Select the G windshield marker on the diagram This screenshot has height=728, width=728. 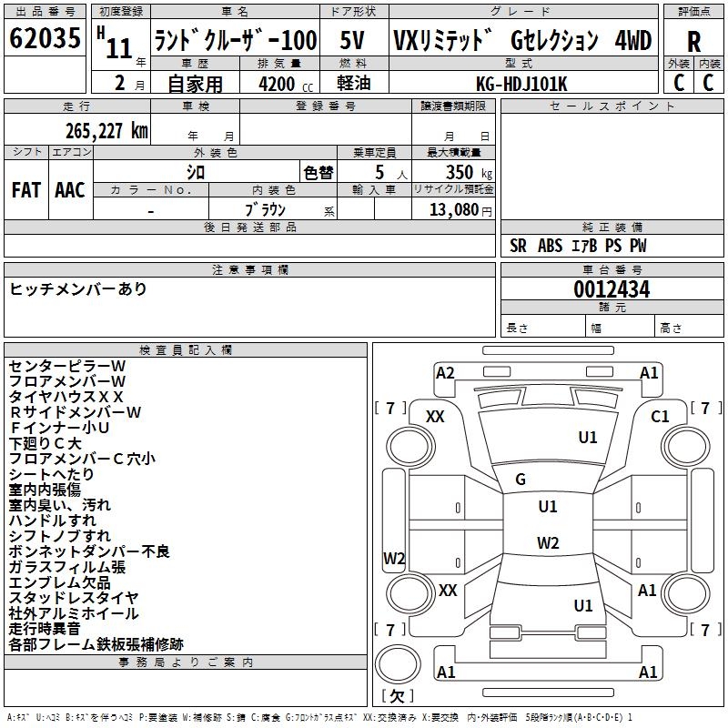521,480
